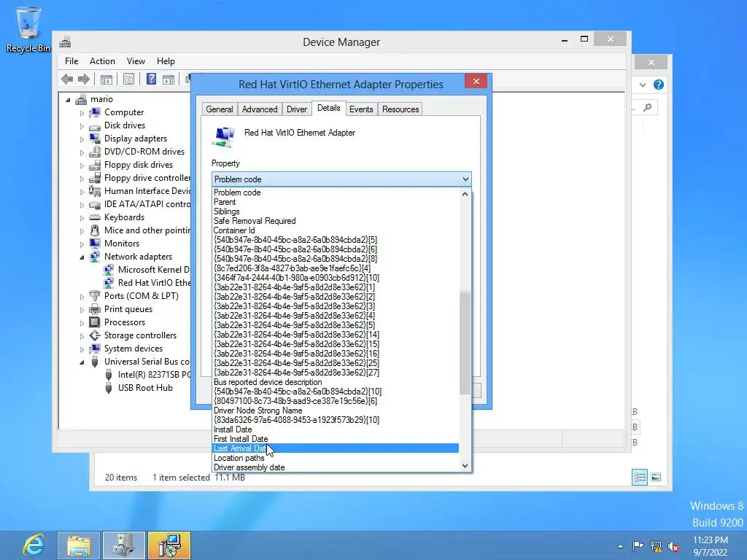Select System devices category
Image resolution: width=747 pixels, height=560 pixels.
tap(133, 349)
